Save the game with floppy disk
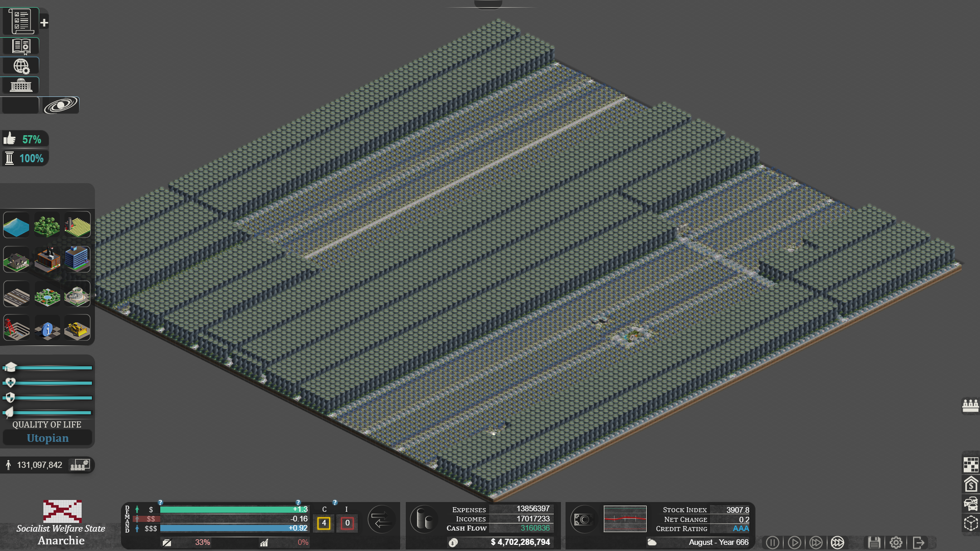Screen dimensions: 980x551 (x=874, y=542)
